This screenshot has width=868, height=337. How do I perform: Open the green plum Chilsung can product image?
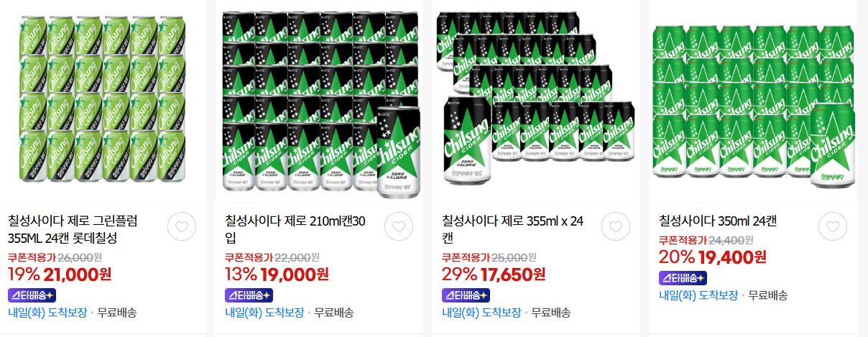coord(103,99)
